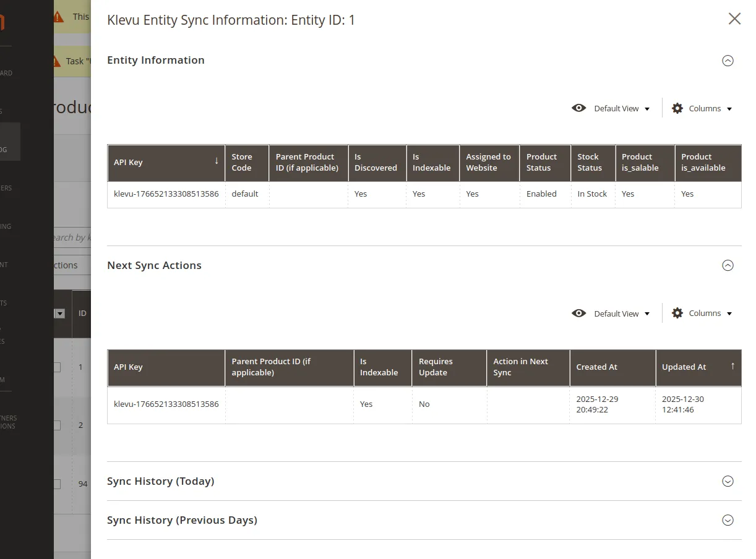
Task: Open Default View dropdown in Next Sync Actions
Action: pyautogui.click(x=622, y=314)
